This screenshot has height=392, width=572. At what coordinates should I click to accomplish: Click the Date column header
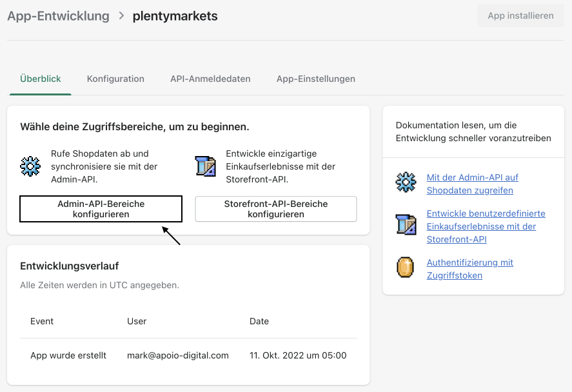click(259, 321)
